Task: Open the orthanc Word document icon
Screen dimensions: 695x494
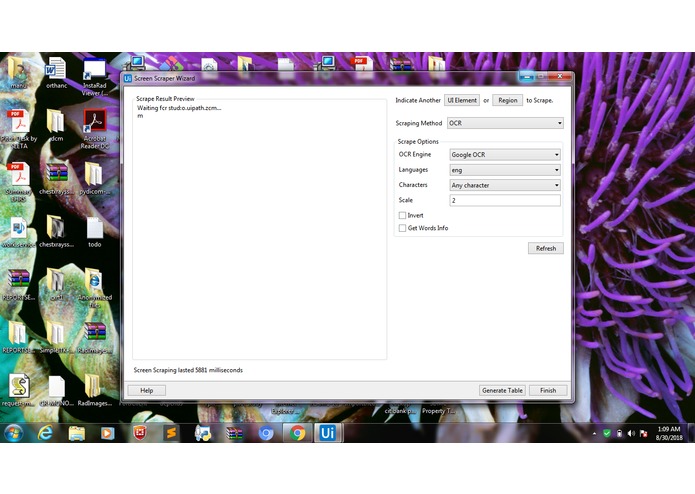Action: (x=56, y=70)
